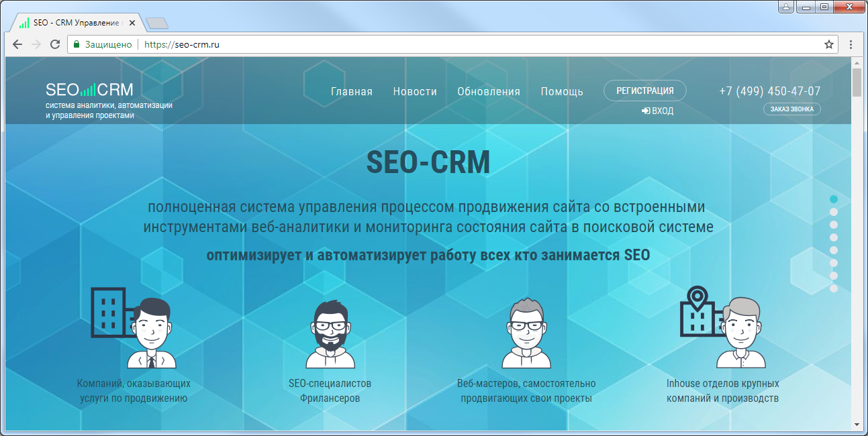Select the fifth slide navigation dot
This screenshot has width=868, height=436.
[834, 250]
